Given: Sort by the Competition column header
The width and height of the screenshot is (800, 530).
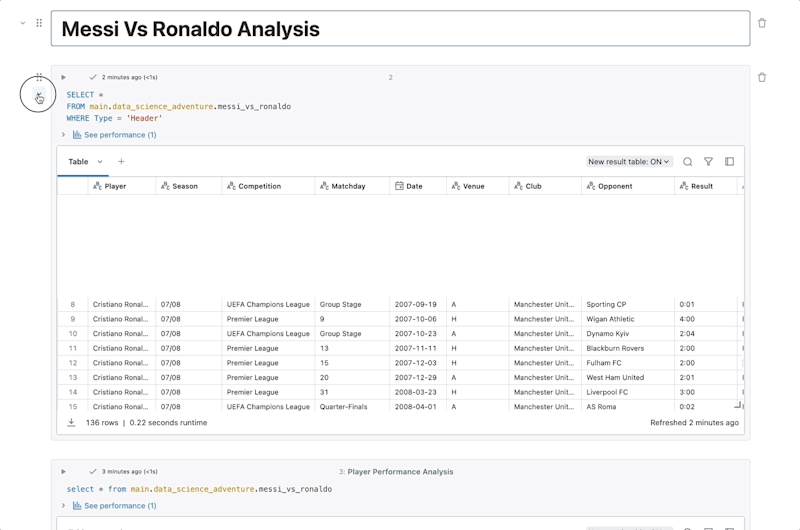Looking at the screenshot, I should coord(259,186).
